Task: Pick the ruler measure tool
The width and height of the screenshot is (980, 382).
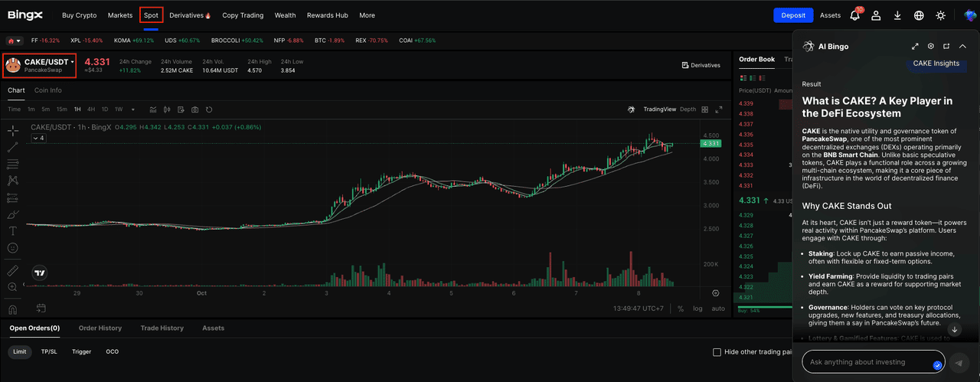Action: click(12, 270)
